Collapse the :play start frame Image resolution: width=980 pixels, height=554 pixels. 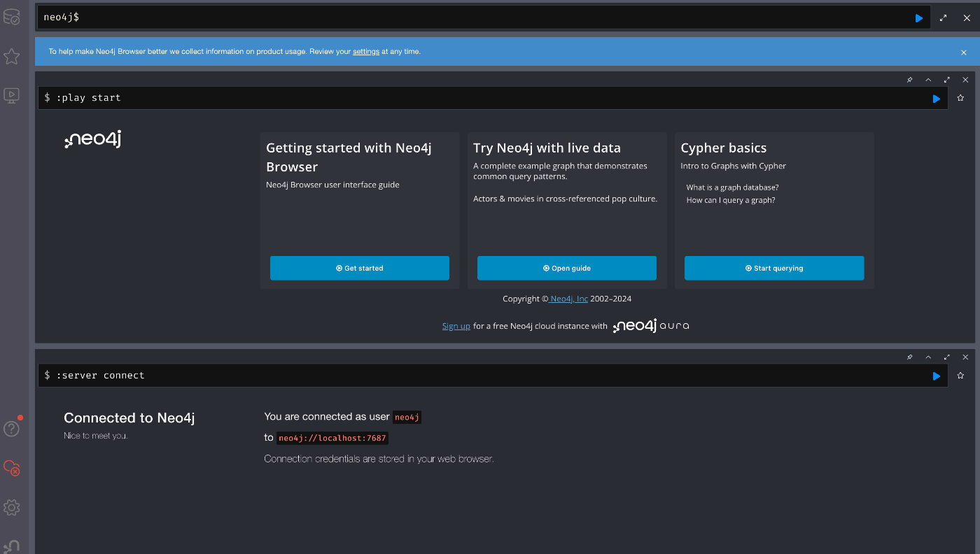click(x=928, y=80)
